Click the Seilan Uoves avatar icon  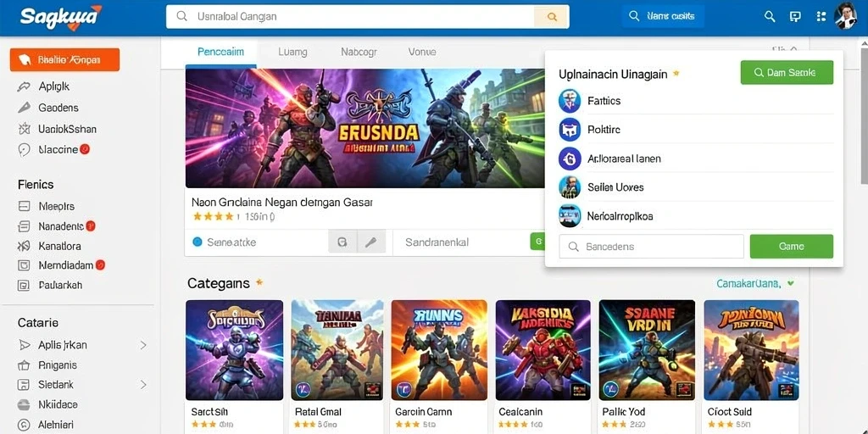pyautogui.click(x=570, y=187)
